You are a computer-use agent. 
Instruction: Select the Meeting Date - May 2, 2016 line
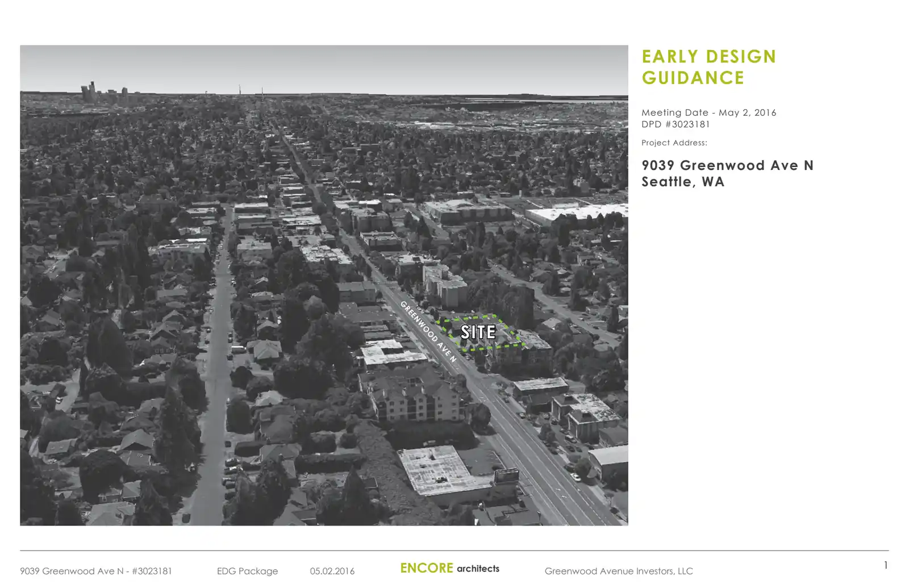coord(708,112)
